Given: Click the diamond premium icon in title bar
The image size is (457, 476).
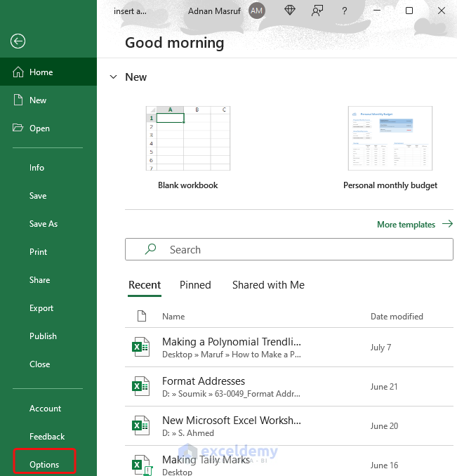Looking at the screenshot, I should click(x=290, y=11).
